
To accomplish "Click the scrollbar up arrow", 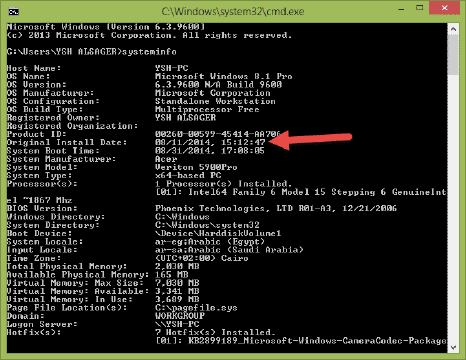I will (453, 29).
